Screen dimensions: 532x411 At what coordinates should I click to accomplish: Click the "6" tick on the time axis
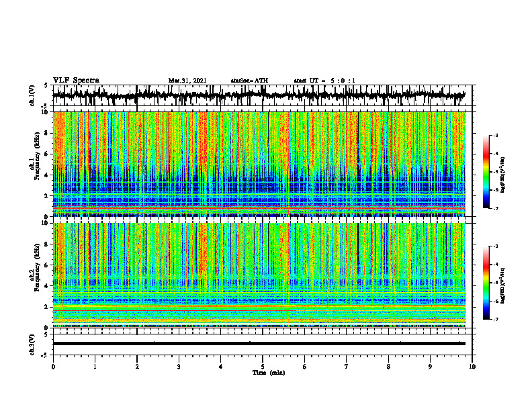305,367
